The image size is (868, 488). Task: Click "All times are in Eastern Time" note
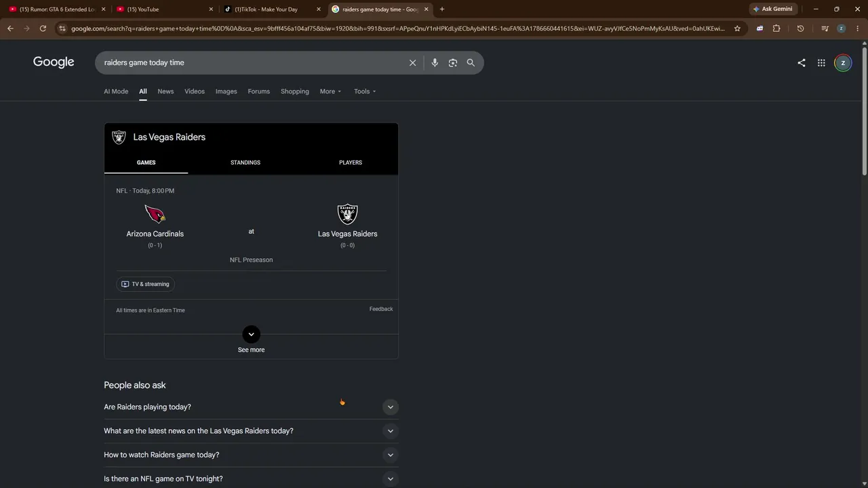(x=151, y=310)
